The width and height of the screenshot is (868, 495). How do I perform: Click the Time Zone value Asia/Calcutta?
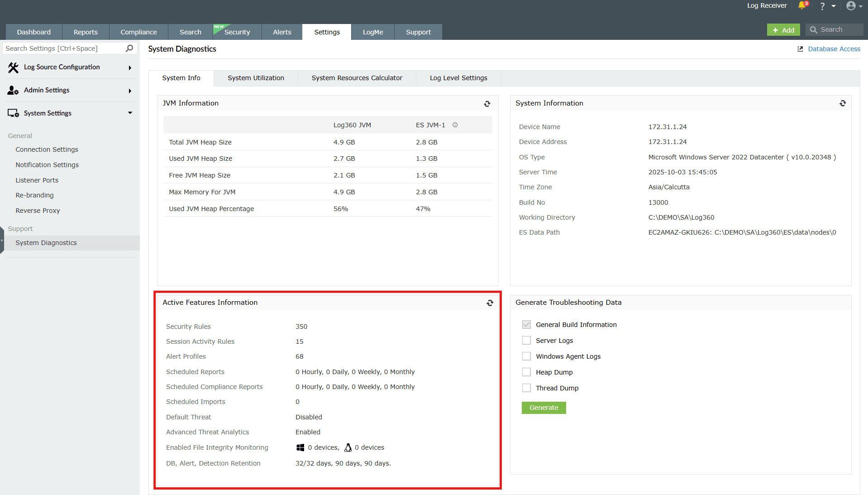point(669,187)
